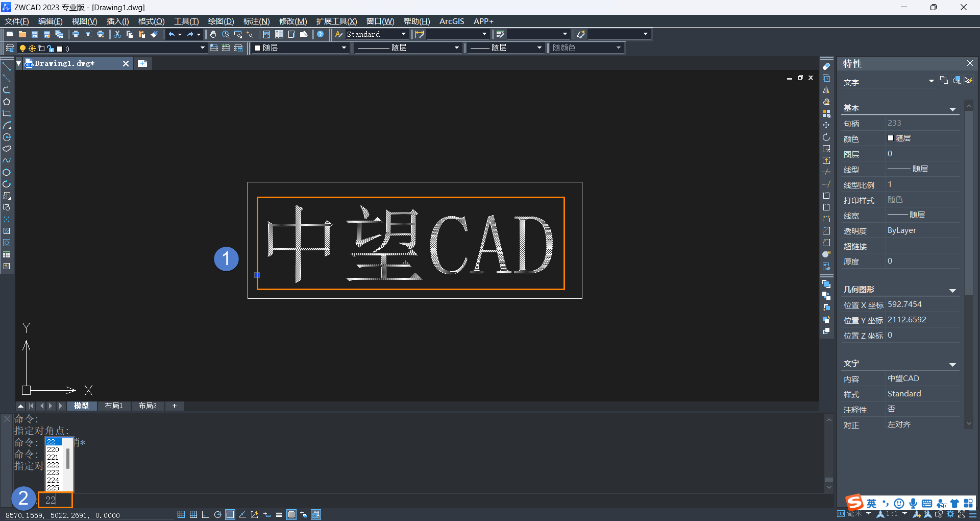Toggle Dynamic UCS in the status bar
Image resolution: width=980 pixels, height=521 pixels.
coord(255,514)
